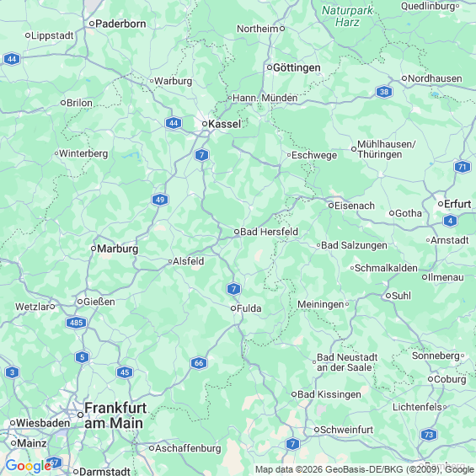Select the Göttingen city label
476x476 pixels.
(297, 67)
